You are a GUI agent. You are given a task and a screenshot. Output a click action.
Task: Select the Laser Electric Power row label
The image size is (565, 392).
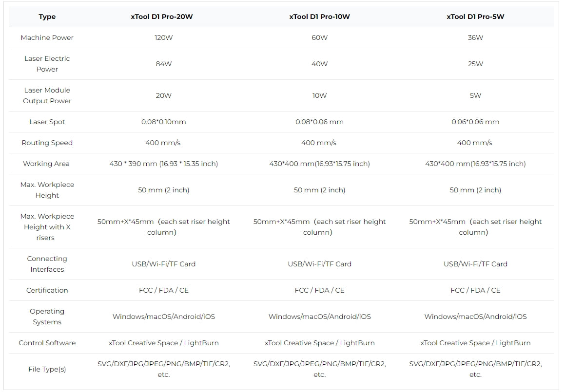tap(47, 64)
